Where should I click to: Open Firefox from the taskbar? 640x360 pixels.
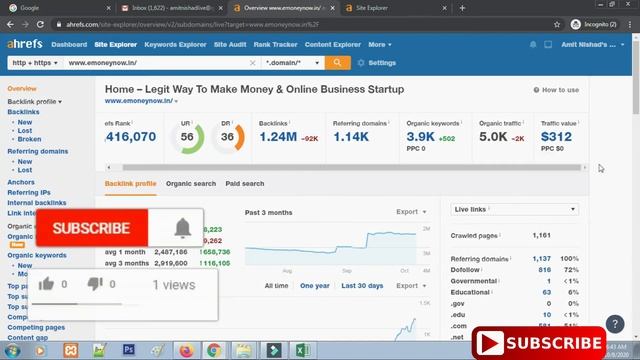(x=186, y=351)
